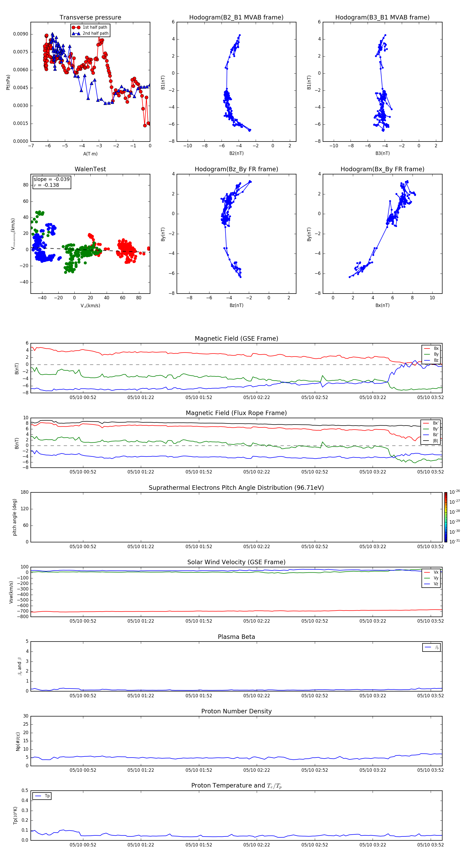This screenshot has height=868, width=473.
Task: Click the Suprathermal Electrons Pitch Angle title
Action: click(x=236, y=488)
